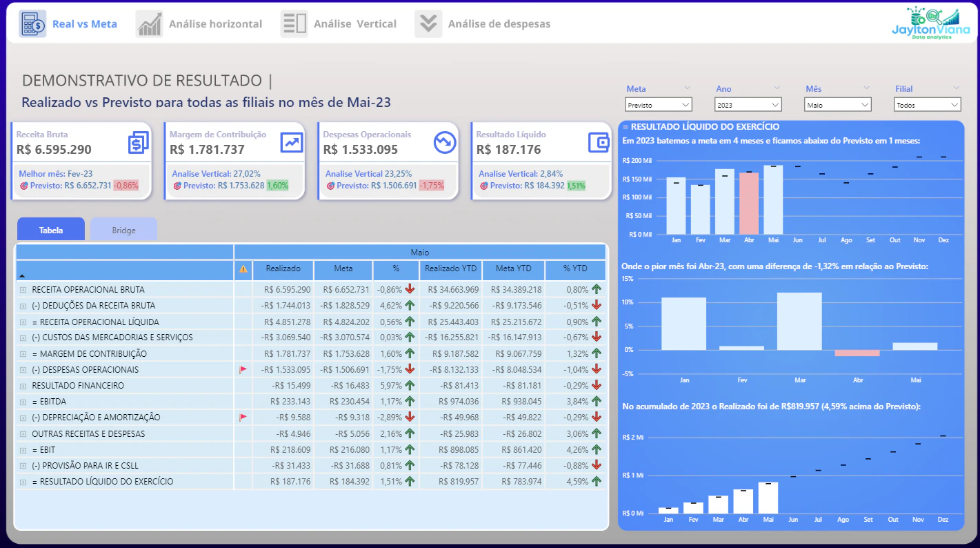Click the warning triangle column header icon
Image resolution: width=980 pixels, height=548 pixels.
point(243,270)
